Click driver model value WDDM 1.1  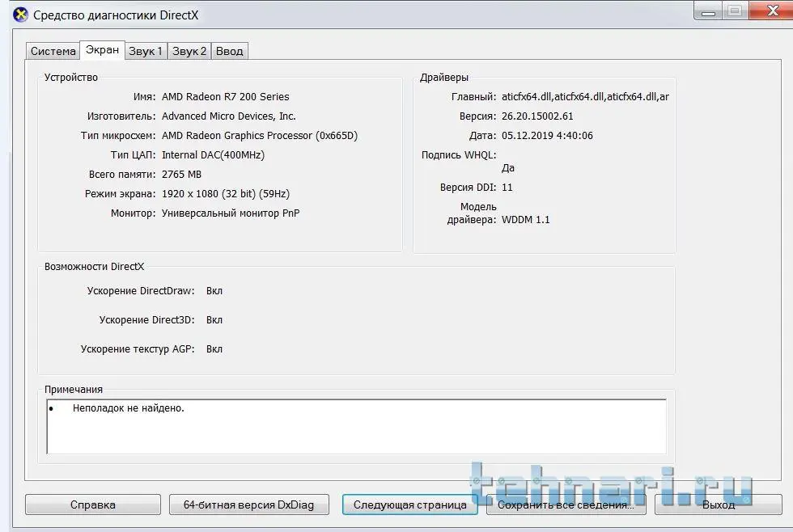pyautogui.click(x=525, y=220)
